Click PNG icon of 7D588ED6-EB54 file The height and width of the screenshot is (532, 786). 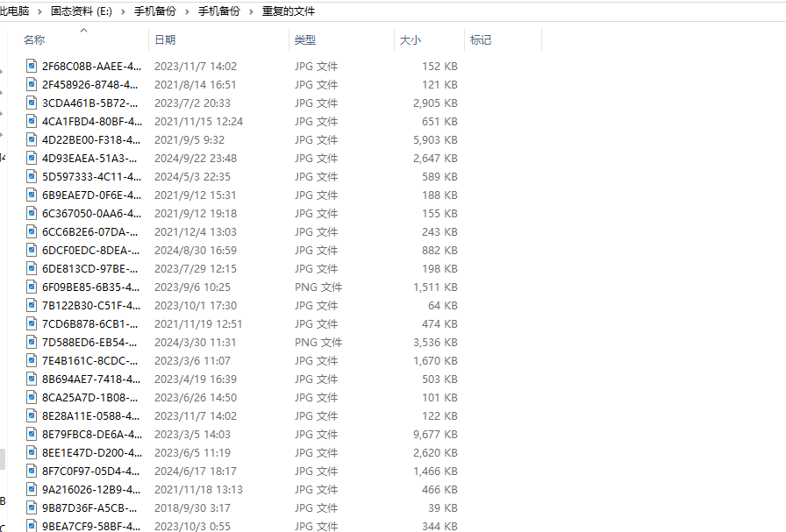pyautogui.click(x=32, y=342)
